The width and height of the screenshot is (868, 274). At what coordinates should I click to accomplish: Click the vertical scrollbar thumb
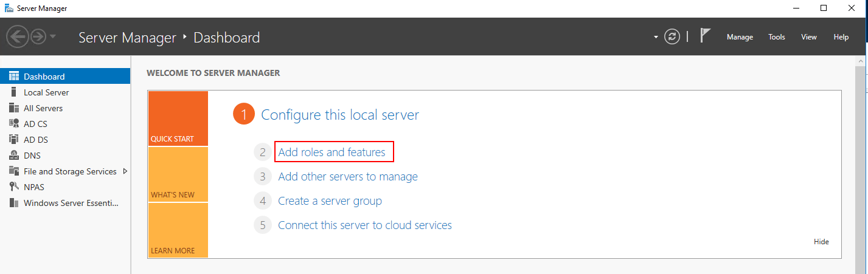click(861, 170)
